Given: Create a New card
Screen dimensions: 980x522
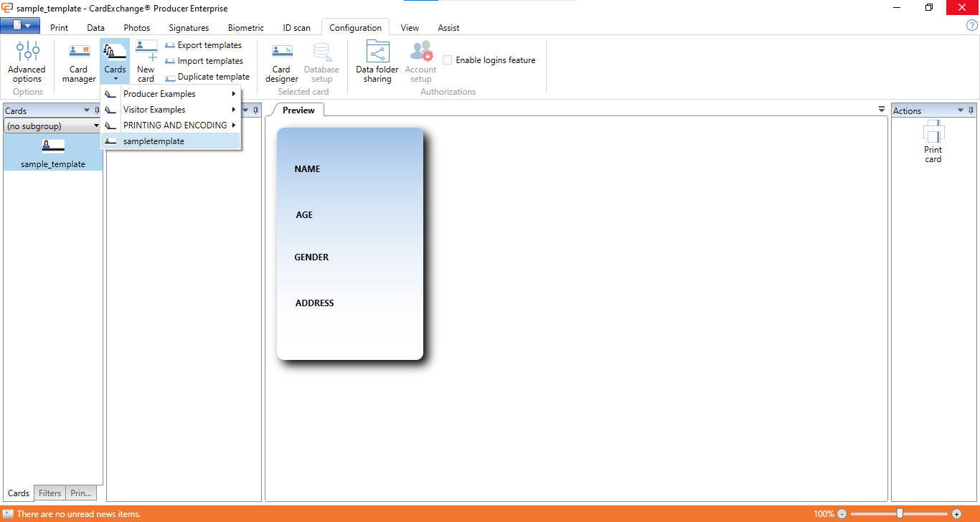Looking at the screenshot, I should tap(146, 62).
